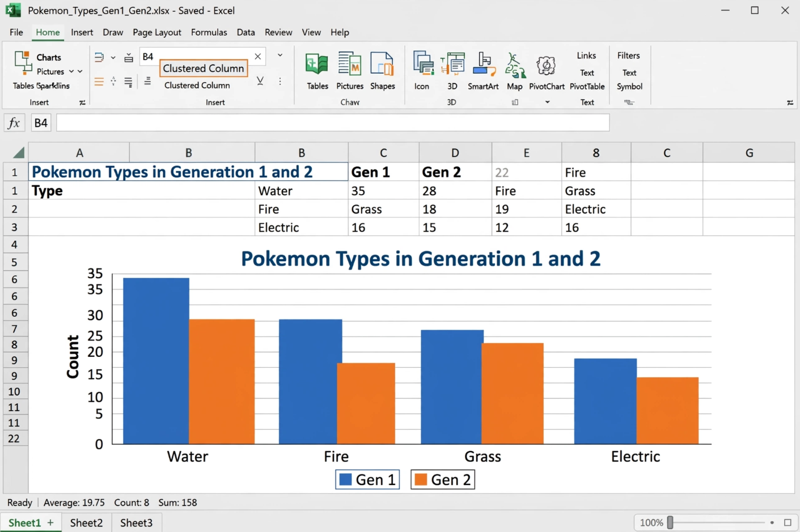The width and height of the screenshot is (800, 532).
Task: Click the wrap text icon beside B4 box
Action: point(99,57)
